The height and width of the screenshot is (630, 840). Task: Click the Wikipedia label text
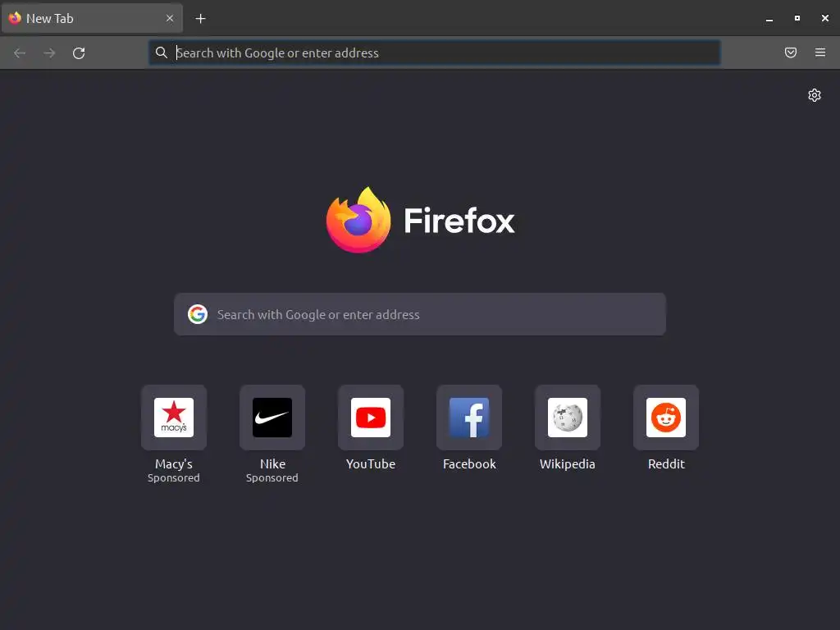[568, 464]
